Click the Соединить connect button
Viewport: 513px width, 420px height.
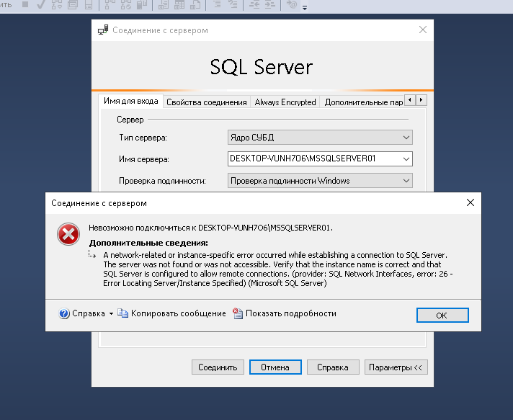pos(218,367)
